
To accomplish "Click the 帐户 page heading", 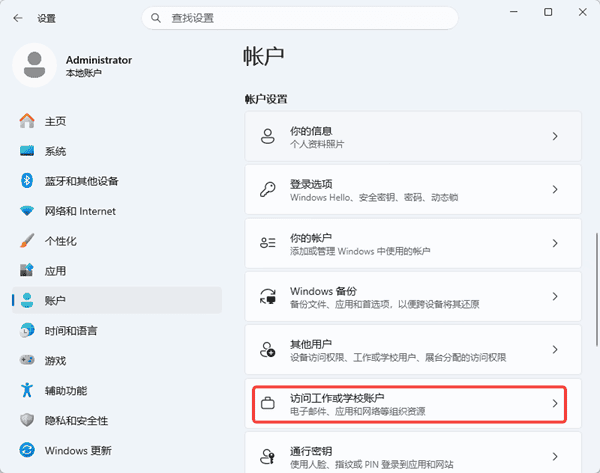I will [x=264, y=56].
